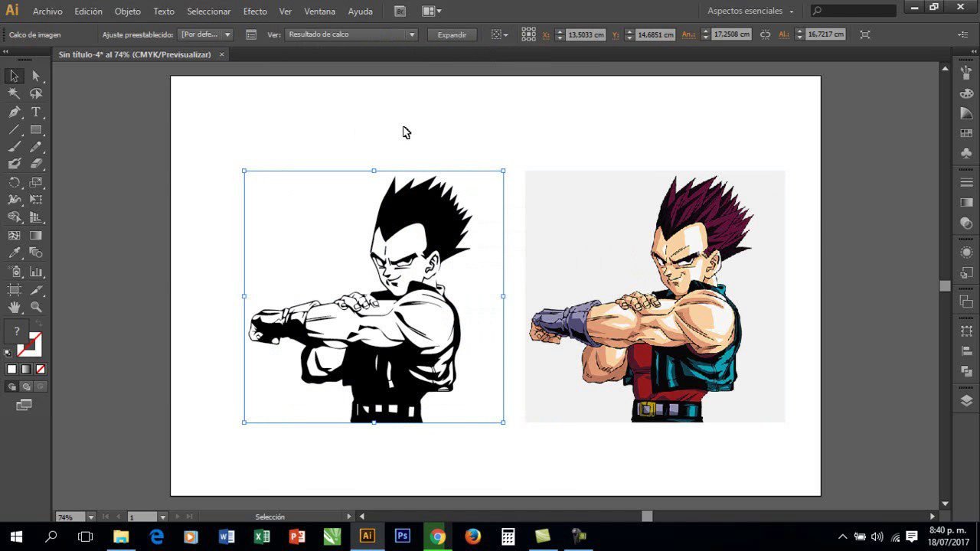Switch to Gradient fill mode
This screenshot has height=551, width=980.
pos(26,369)
